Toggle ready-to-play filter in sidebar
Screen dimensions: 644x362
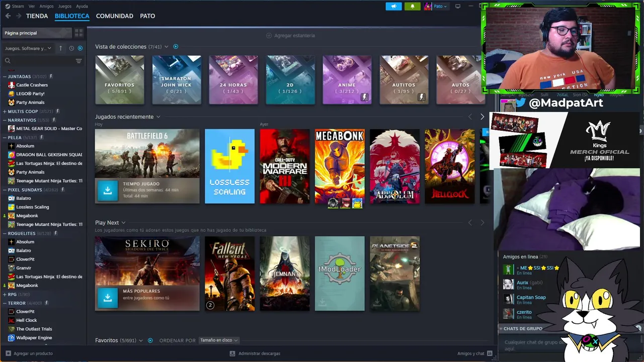pyautogui.click(x=80, y=48)
